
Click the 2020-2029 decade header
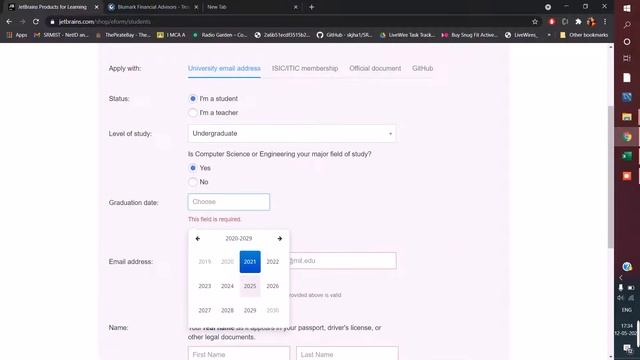click(239, 238)
